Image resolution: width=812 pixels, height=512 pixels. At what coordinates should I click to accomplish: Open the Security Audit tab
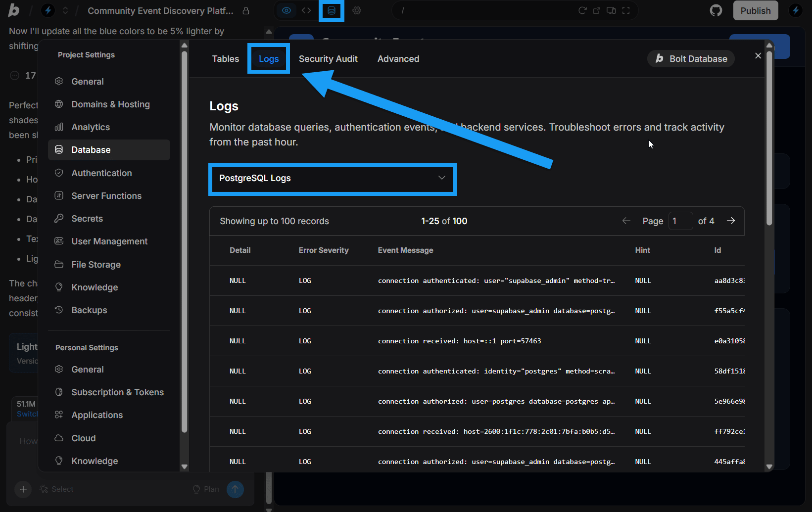[328, 58]
